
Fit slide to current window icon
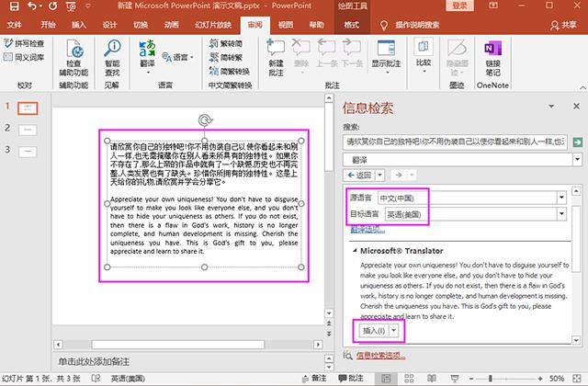point(577,378)
